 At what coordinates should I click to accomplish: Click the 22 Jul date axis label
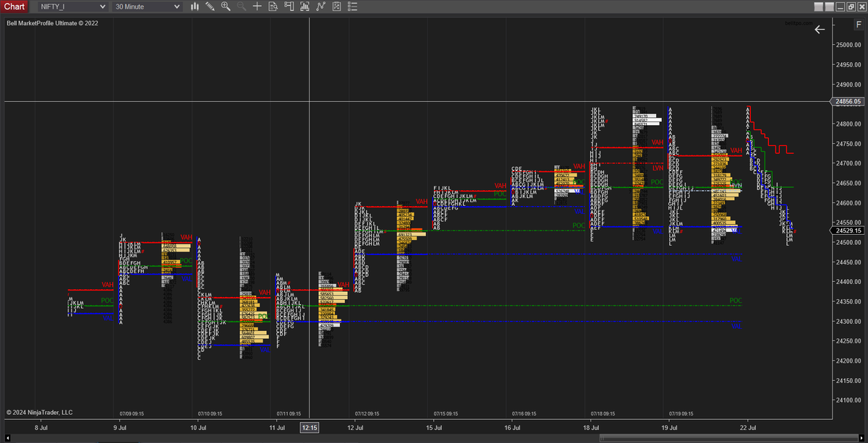748,428
